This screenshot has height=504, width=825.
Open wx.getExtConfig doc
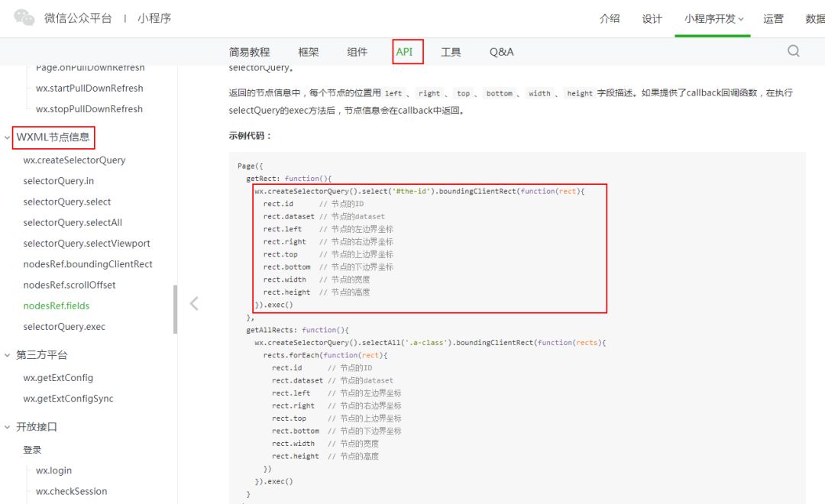point(58,378)
